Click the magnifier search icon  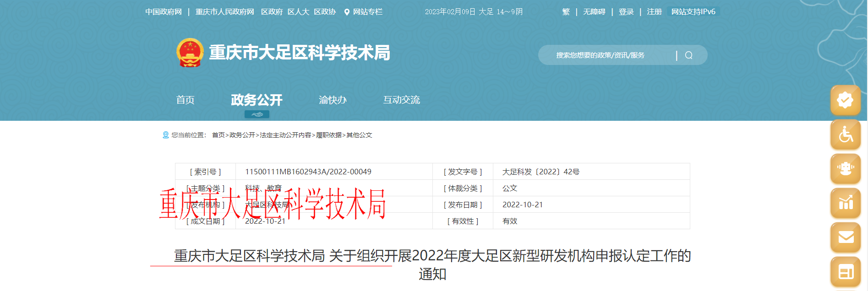[688, 55]
